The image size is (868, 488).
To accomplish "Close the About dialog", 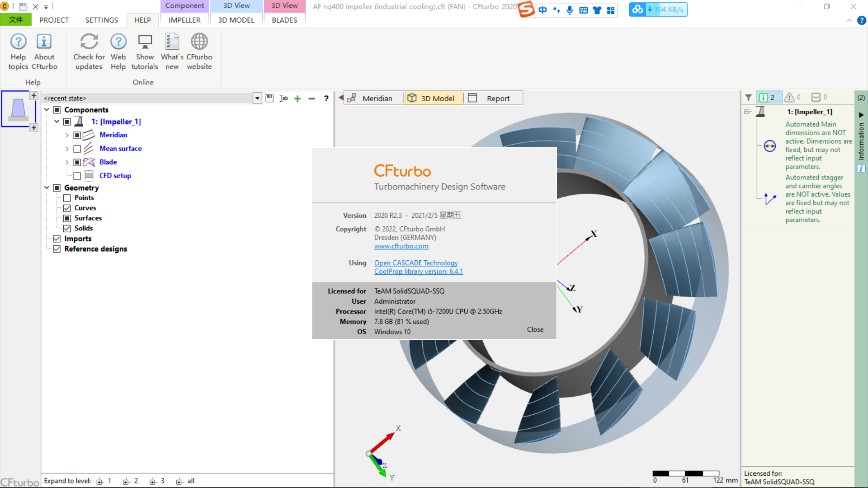I will 535,329.
